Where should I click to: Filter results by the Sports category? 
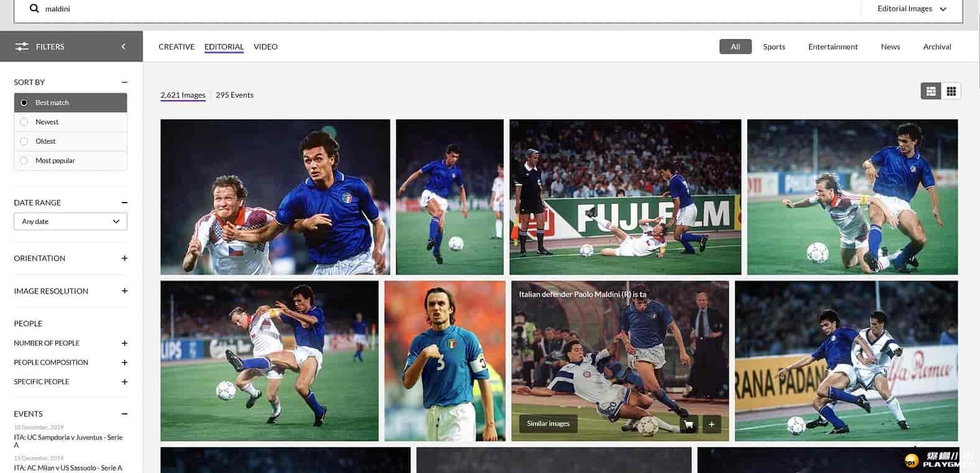point(774,47)
